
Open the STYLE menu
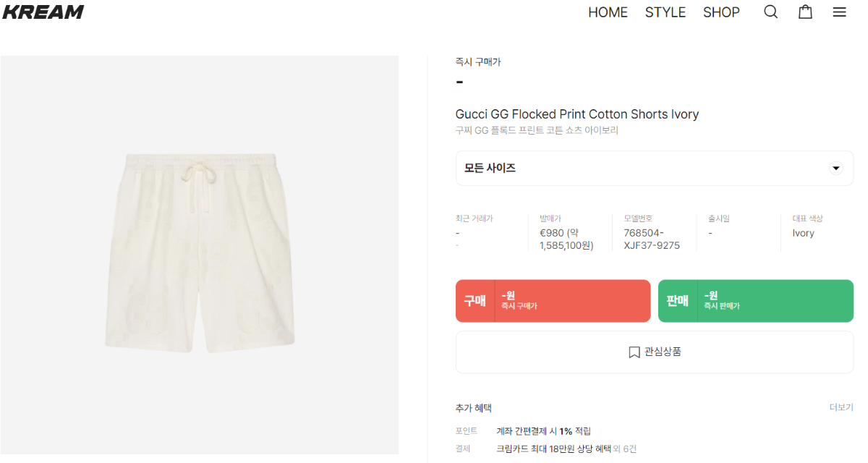point(665,12)
